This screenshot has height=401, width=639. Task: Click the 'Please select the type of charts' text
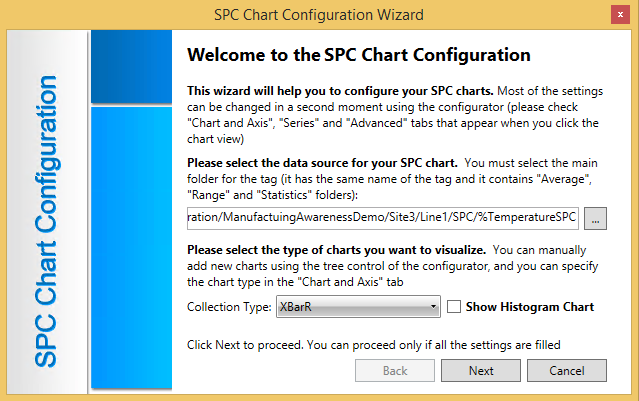point(337,249)
